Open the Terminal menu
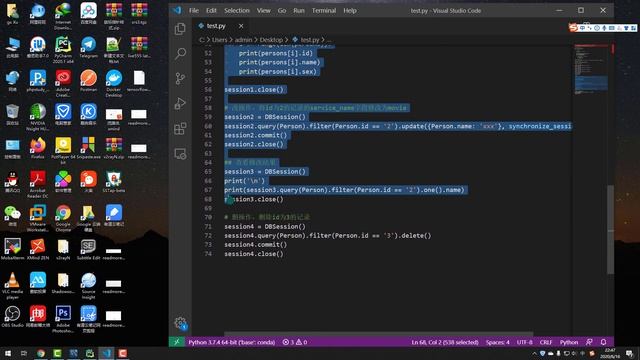The image size is (640, 360). click(x=324, y=11)
